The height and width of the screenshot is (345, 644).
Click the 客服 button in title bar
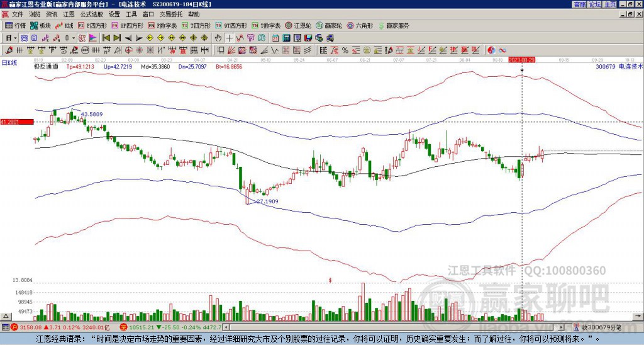[x=580, y=4]
